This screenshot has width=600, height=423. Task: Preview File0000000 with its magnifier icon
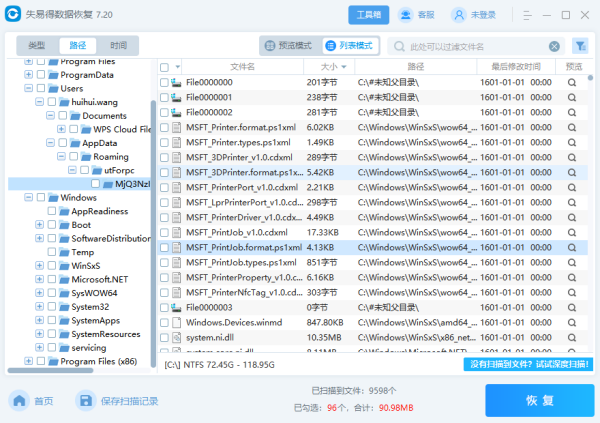click(572, 82)
